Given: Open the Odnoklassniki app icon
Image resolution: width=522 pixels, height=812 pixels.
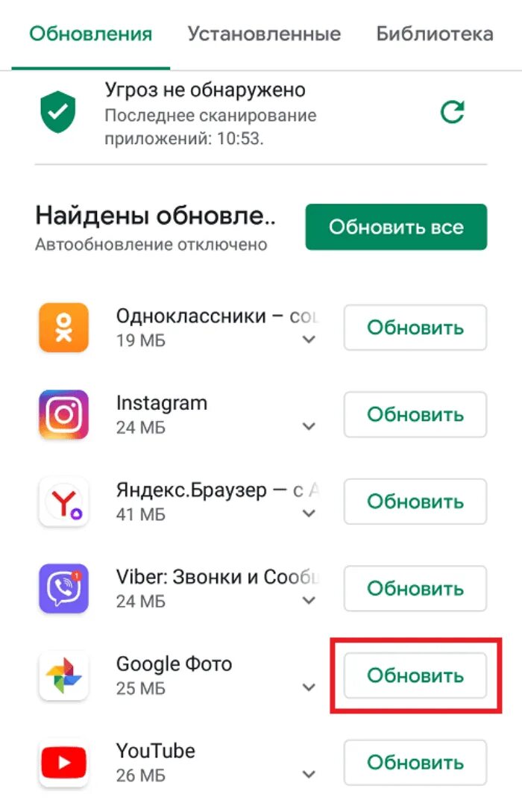Looking at the screenshot, I should (x=63, y=328).
